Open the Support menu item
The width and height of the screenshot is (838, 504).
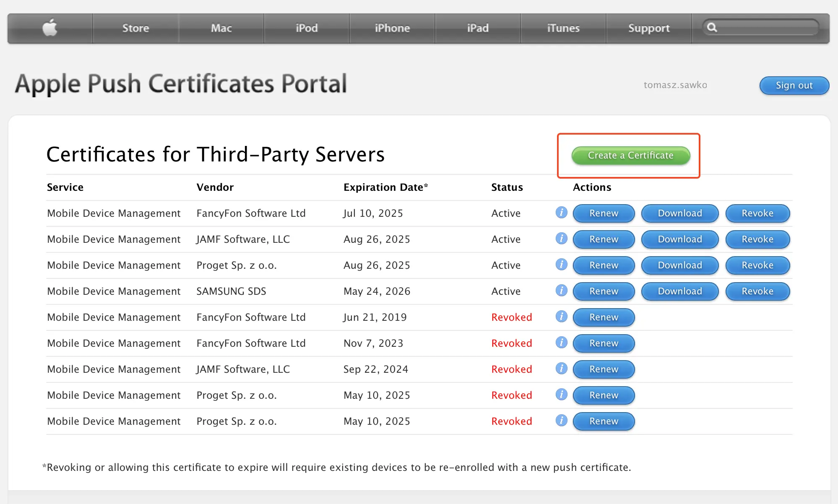(649, 28)
